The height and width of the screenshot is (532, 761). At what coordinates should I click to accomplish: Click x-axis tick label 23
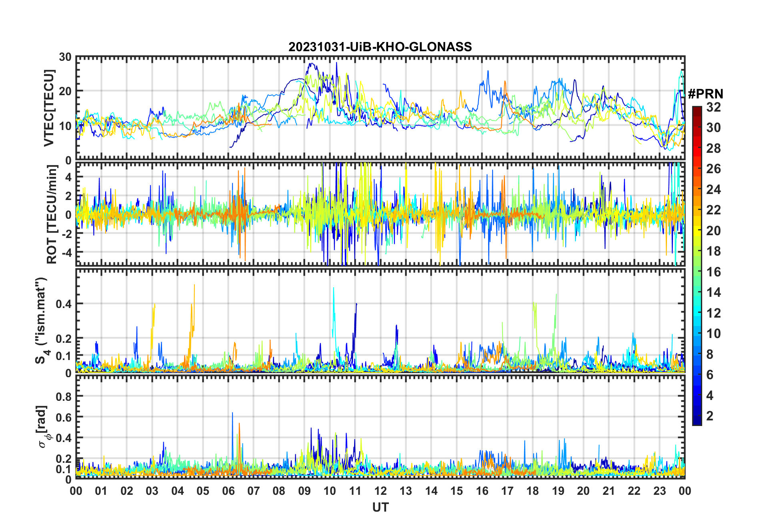pyautogui.click(x=659, y=491)
